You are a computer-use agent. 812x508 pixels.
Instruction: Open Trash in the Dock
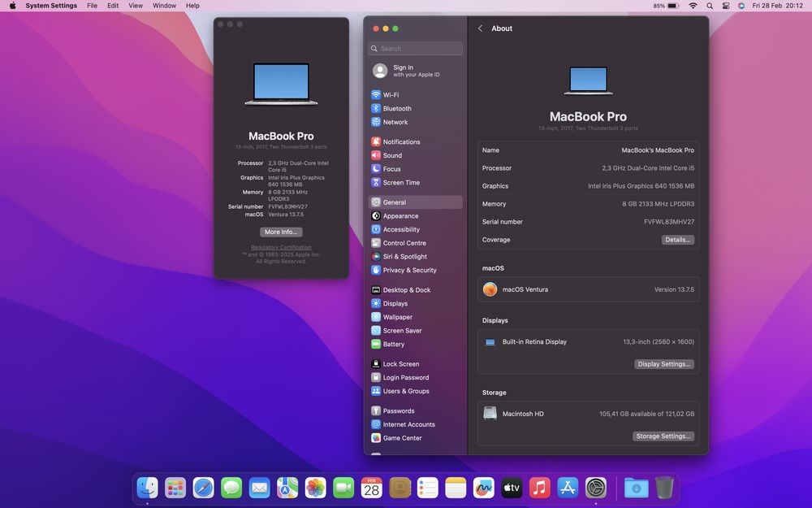[664, 488]
